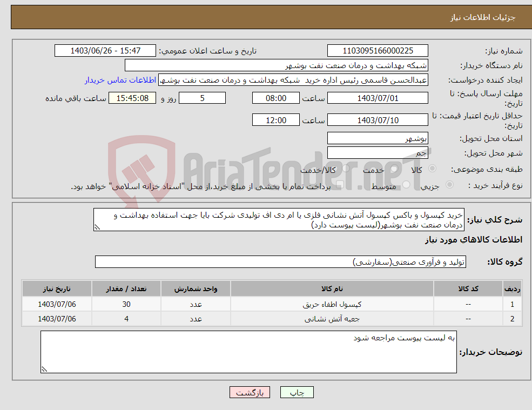Click the delivery city field جم
Viewport: 532px width, 410px height.
(x=378, y=153)
